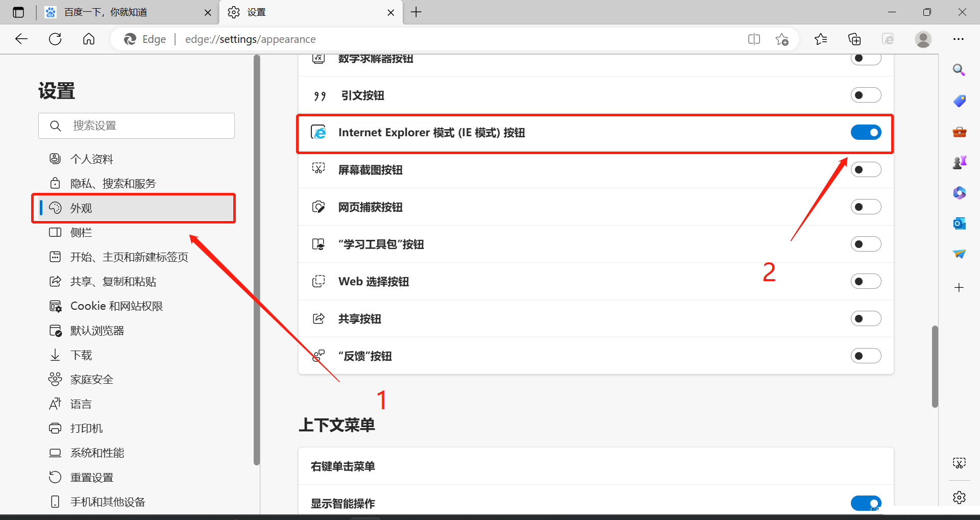Viewport: 980px width, 520px height.
Task: Open the user profile avatar
Action: (x=923, y=39)
